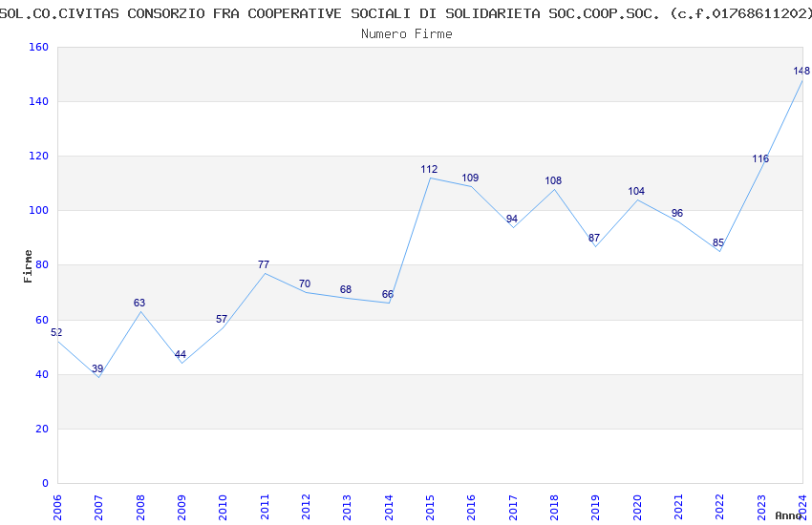Click the 2013 x-axis year label
The image size is (812, 525).
[x=347, y=508]
